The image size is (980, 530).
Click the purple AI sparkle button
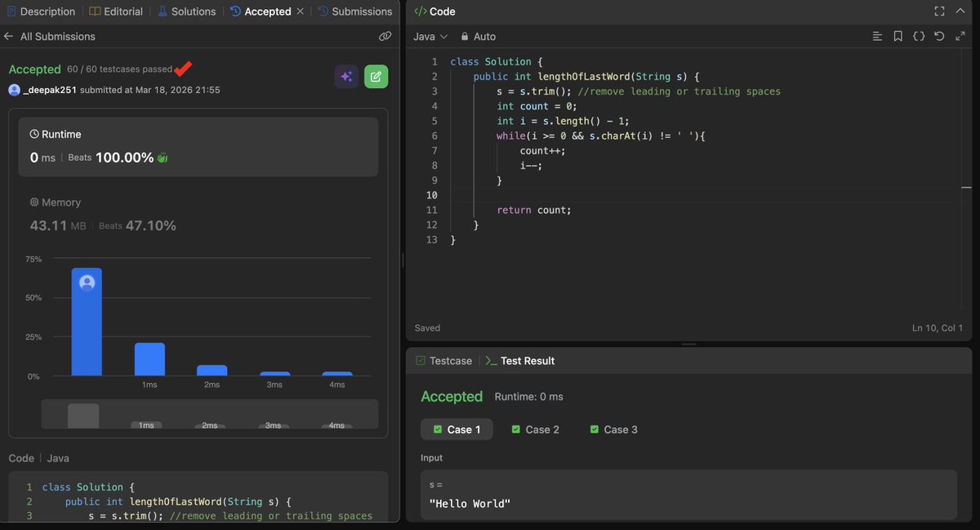coord(346,76)
